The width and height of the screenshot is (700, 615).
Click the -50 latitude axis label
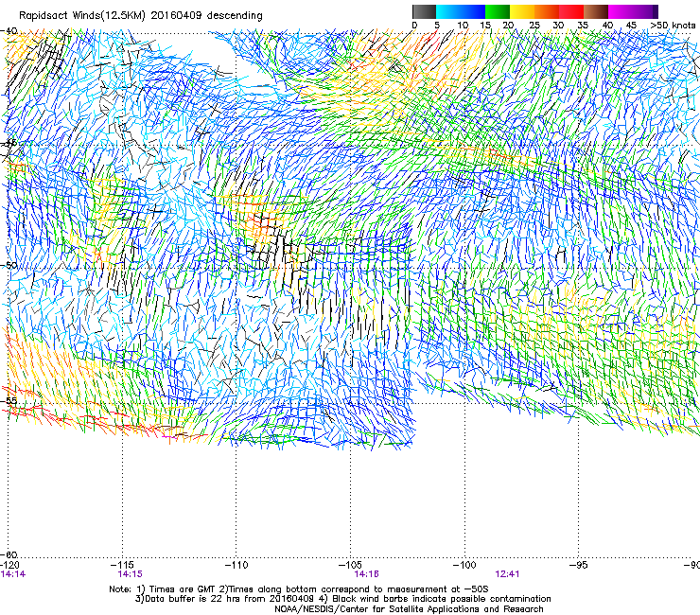coord(9,265)
